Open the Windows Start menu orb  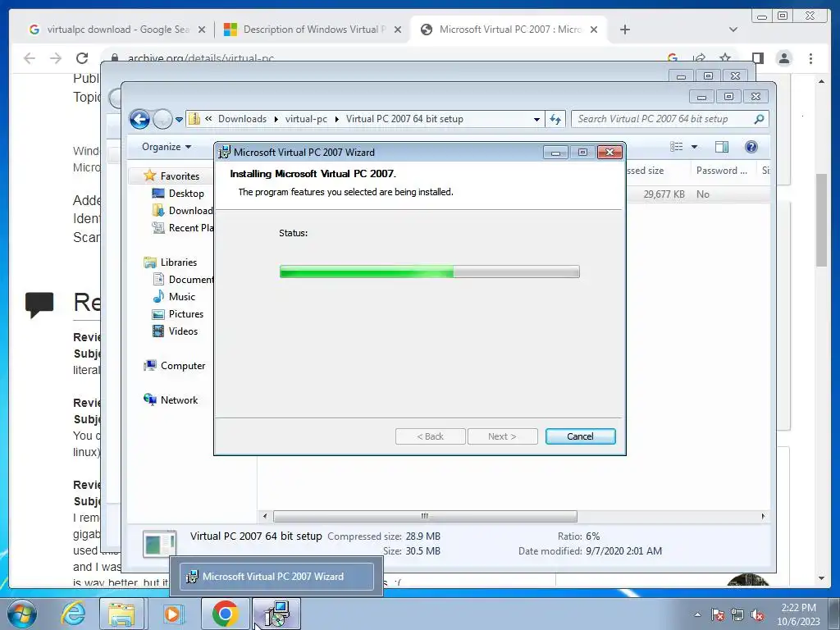(22, 614)
